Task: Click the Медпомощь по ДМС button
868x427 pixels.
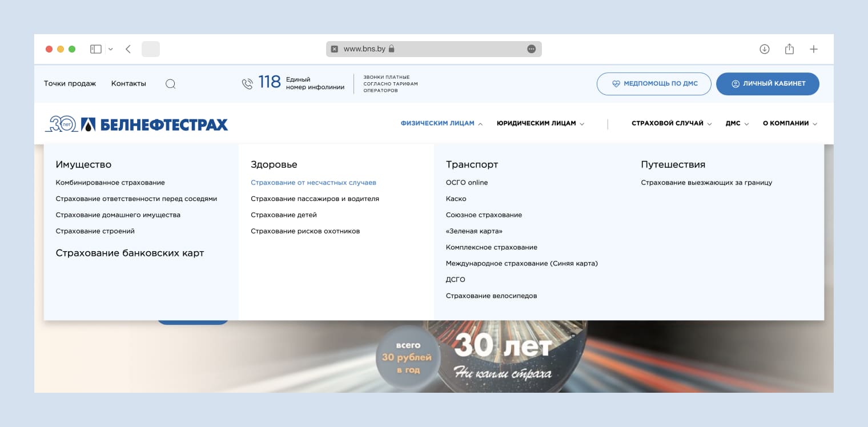Action: (654, 84)
